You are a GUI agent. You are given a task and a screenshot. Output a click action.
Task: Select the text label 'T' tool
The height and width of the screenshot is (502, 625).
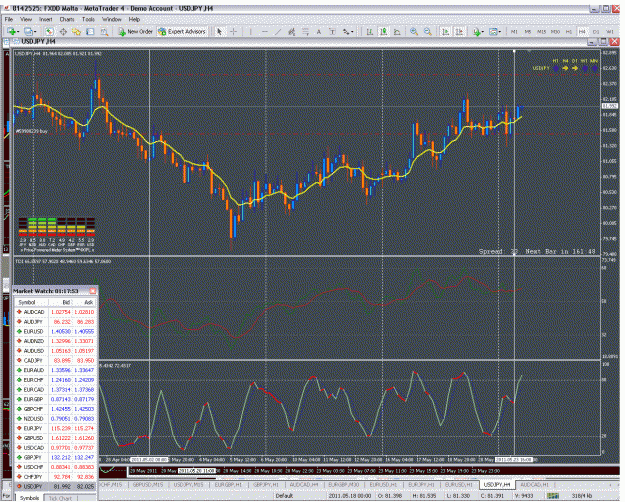pos(332,31)
